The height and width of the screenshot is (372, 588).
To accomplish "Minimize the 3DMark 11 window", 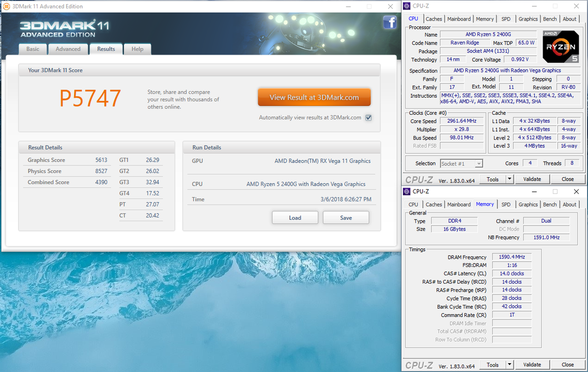I will tap(348, 6).
